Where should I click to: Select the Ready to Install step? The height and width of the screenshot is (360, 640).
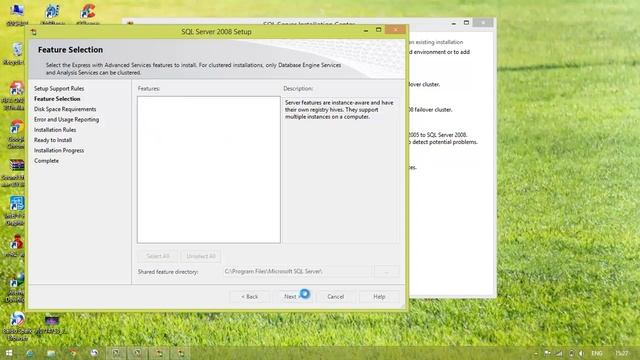(x=53, y=140)
